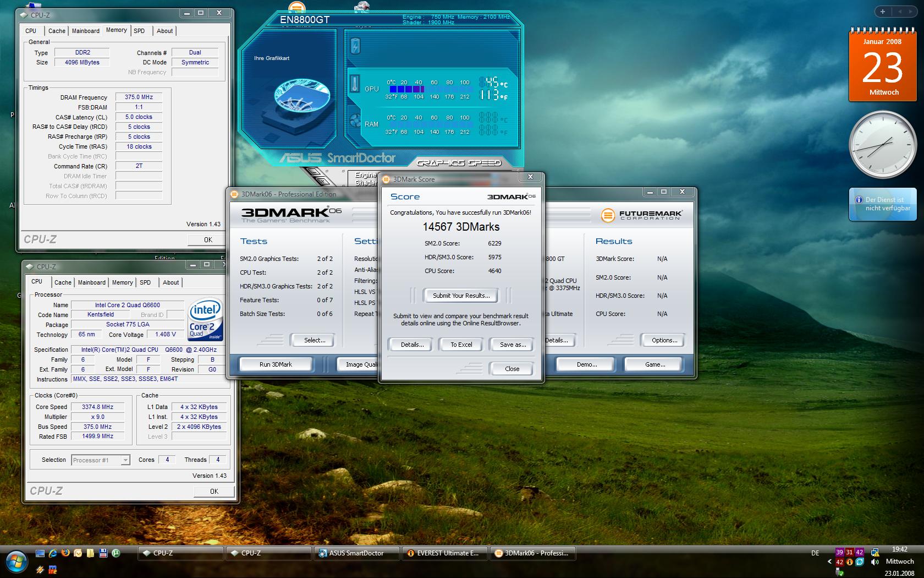Open the Cache tab in the lower CPU-Z window
The width and height of the screenshot is (924, 578).
pyautogui.click(x=63, y=282)
